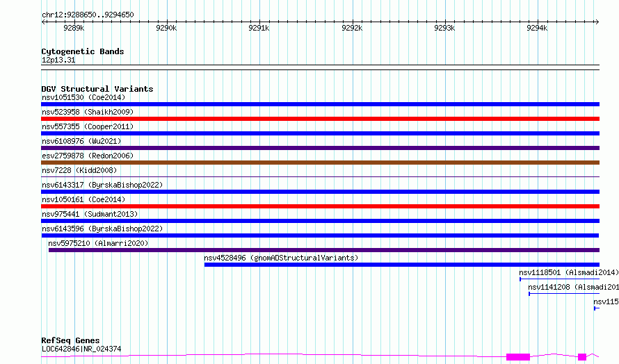Click the nsv1118501 (Alsmadi2014) variant line
Image resolution: width=619 pixels, height=364 pixels.
tap(559, 279)
